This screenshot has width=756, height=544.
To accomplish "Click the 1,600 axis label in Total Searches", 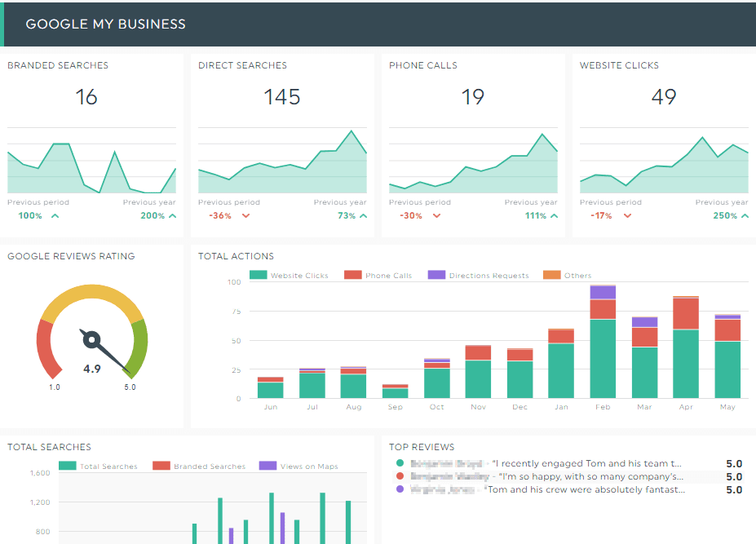I will (40, 472).
